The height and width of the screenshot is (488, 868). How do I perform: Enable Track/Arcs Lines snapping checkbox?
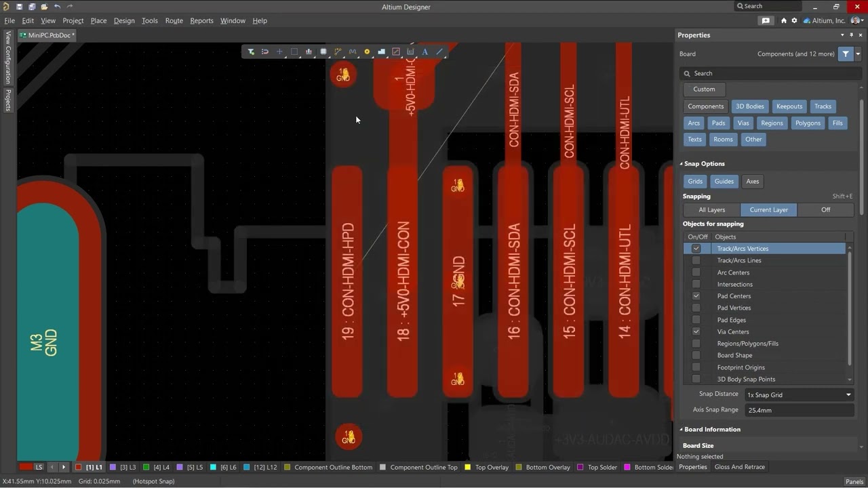(x=696, y=260)
